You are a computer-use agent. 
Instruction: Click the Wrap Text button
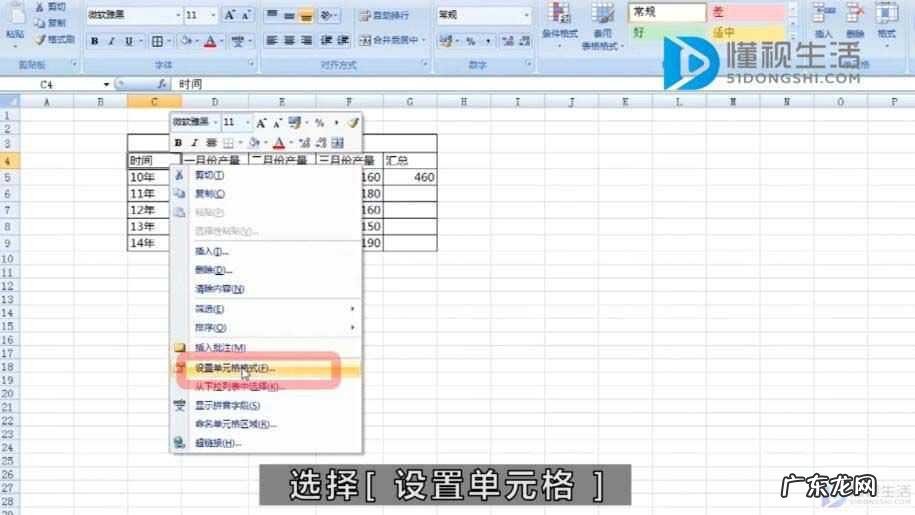[384, 15]
